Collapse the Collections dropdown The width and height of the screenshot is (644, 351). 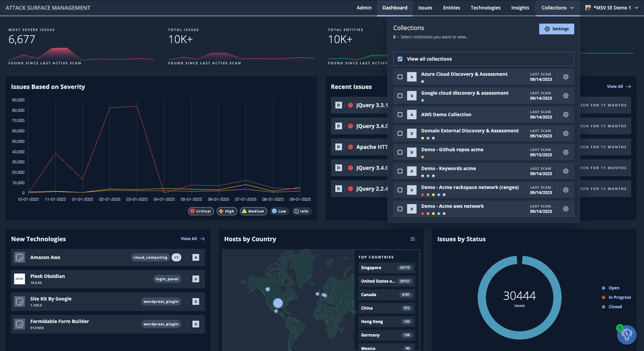557,8
